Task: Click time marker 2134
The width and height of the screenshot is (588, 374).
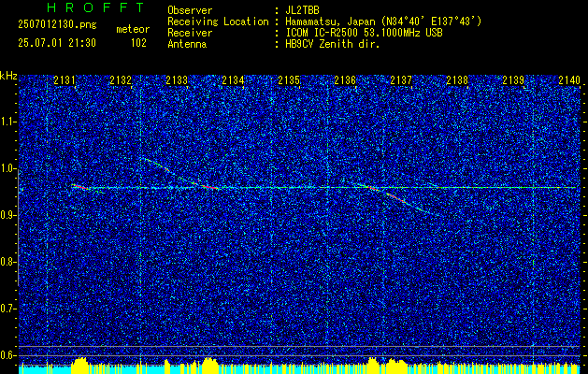Action: pyautogui.click(x=233, y=80)
